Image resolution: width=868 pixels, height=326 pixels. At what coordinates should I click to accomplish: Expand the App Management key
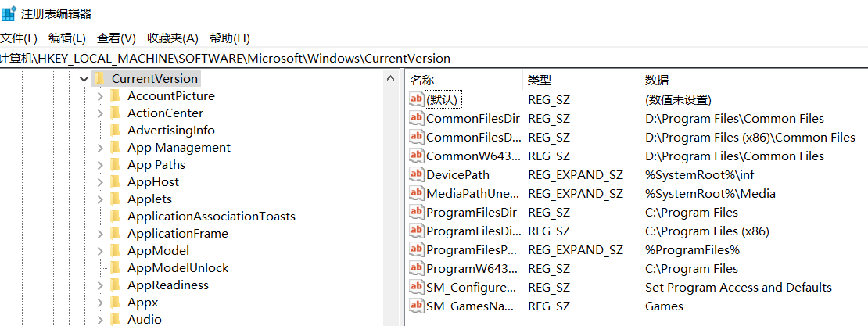(x=100, y=148)
